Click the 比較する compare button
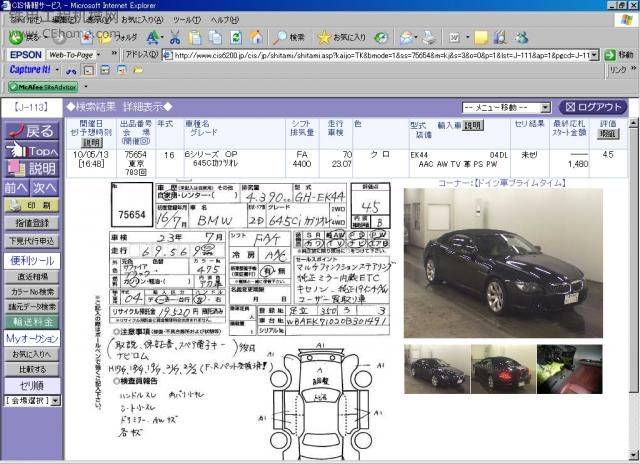This screenshot has width=640, height=464. (32, 369)
